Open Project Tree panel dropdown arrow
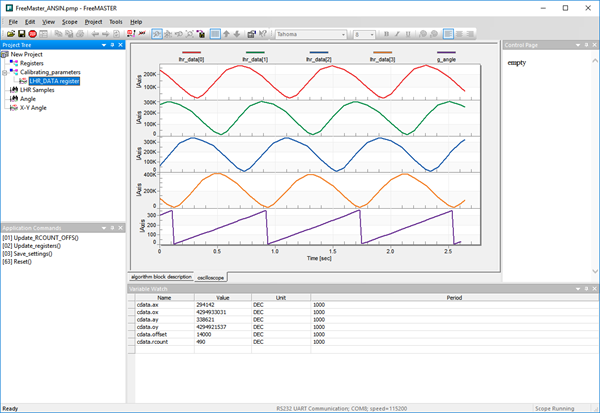Image resolution: width=600 pixels, height=413 pixels. (104, 45)
